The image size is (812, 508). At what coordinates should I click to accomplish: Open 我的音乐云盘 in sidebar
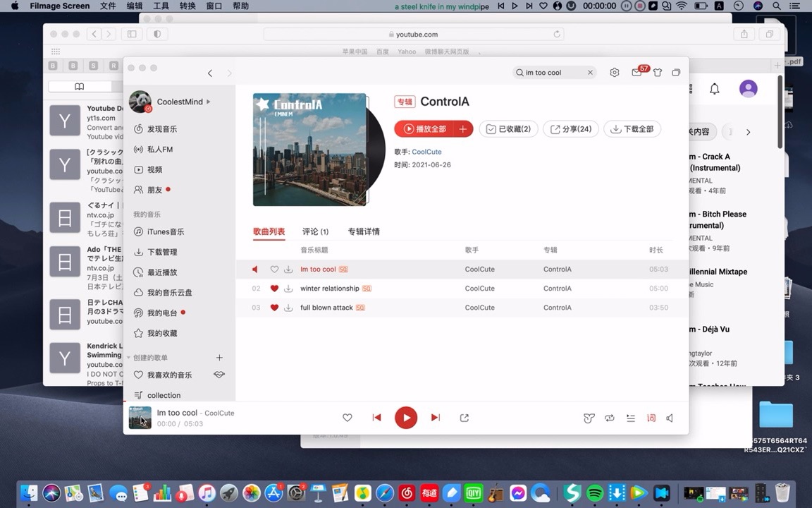coord(169,292)
